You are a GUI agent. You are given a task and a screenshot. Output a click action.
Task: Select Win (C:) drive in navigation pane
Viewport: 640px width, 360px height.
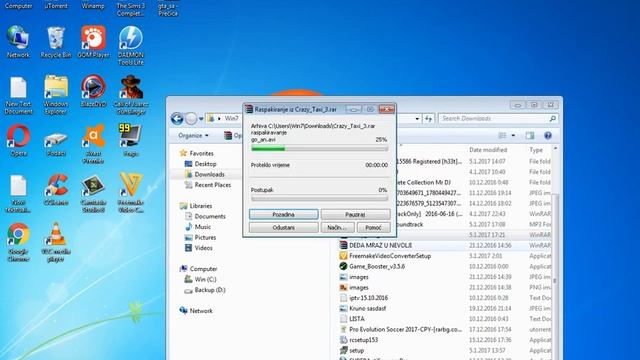point(205,280)
